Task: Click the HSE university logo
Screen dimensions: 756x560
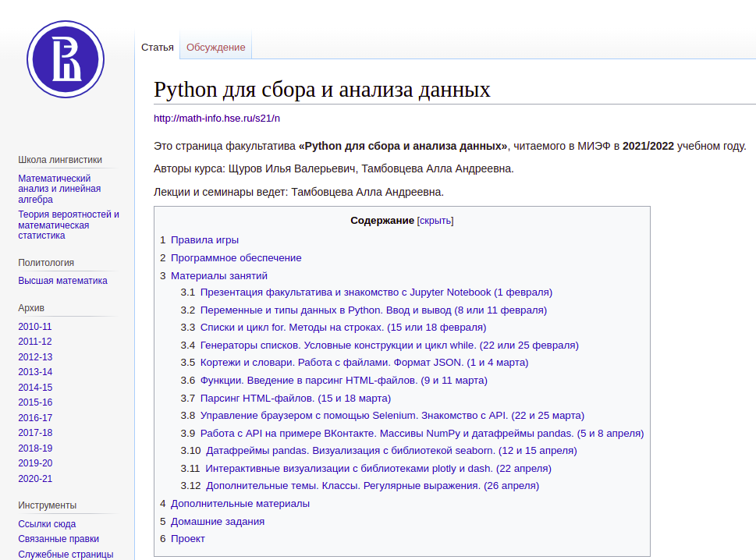Action: 65,58
